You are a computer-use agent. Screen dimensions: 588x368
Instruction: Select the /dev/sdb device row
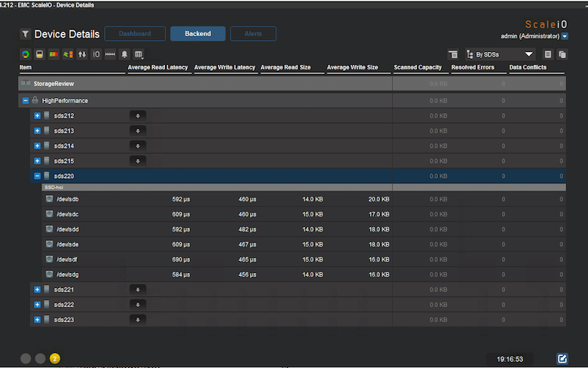[304, 199]
